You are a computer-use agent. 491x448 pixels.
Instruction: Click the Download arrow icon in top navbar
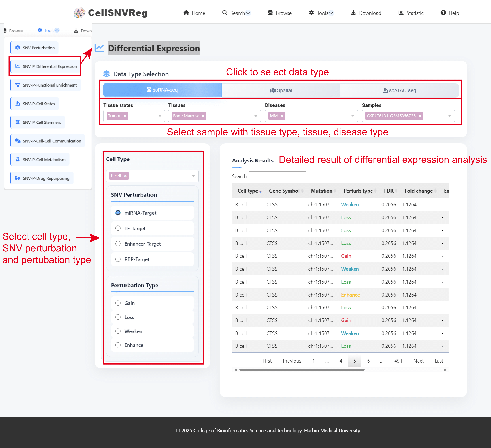(353, 13)
